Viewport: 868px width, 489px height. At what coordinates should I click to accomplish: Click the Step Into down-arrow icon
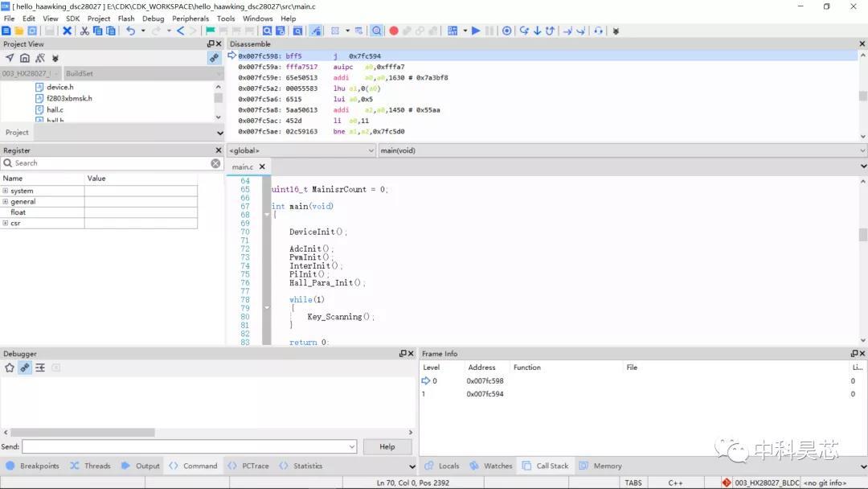(x=537, y=31)
